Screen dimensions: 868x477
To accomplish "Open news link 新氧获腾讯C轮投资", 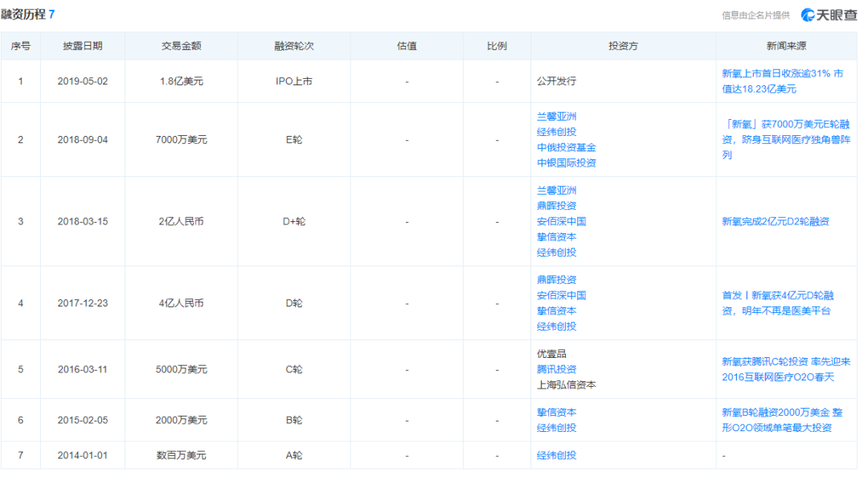I will 786,369.
